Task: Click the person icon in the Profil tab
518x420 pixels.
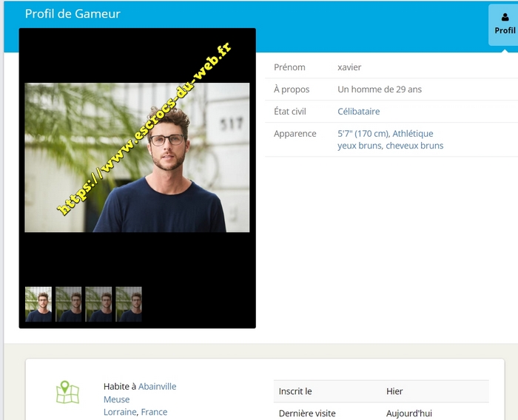Action: (x=505, y=17)
